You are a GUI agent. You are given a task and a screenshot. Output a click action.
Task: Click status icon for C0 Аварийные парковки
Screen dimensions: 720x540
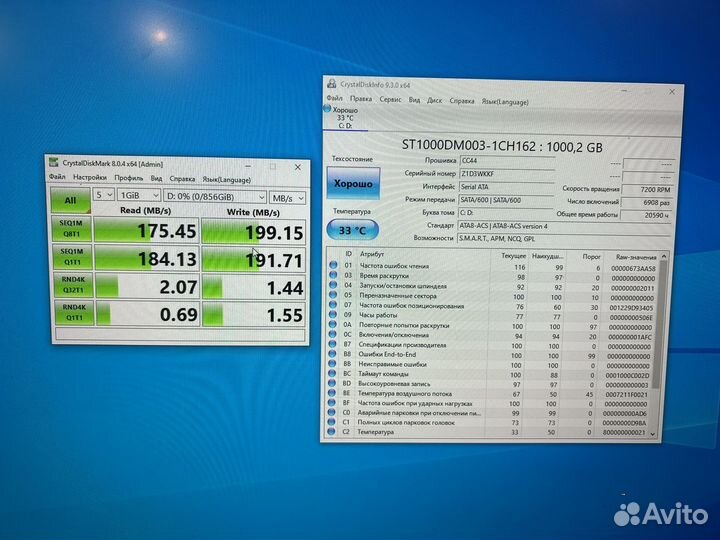[x=332, y=412]
